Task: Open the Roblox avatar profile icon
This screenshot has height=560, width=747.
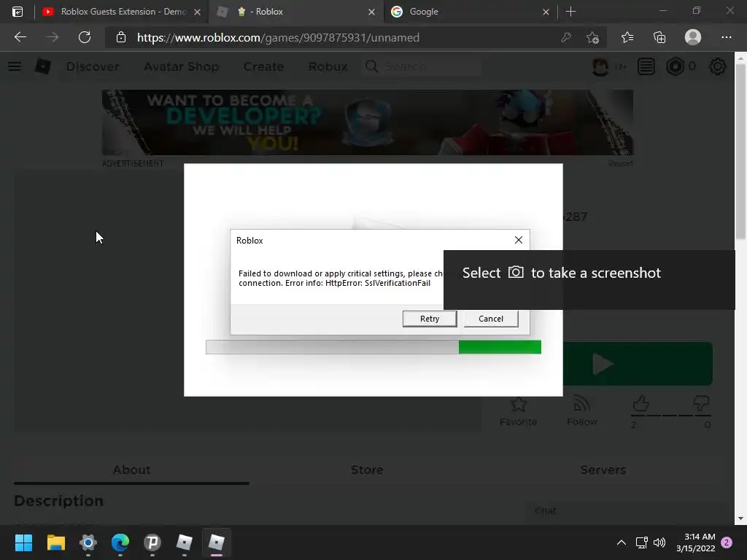Action: point(600,66)
